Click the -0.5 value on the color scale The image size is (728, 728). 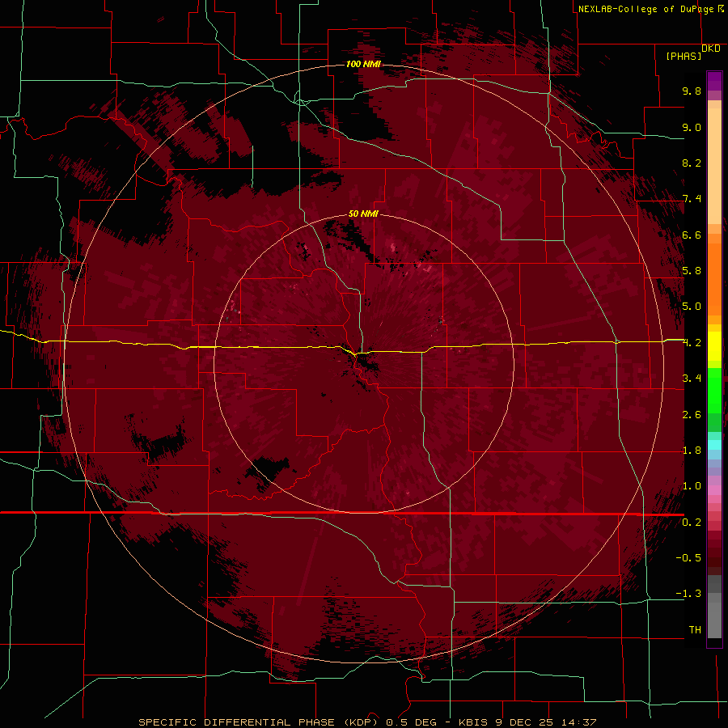click(688, 558)
